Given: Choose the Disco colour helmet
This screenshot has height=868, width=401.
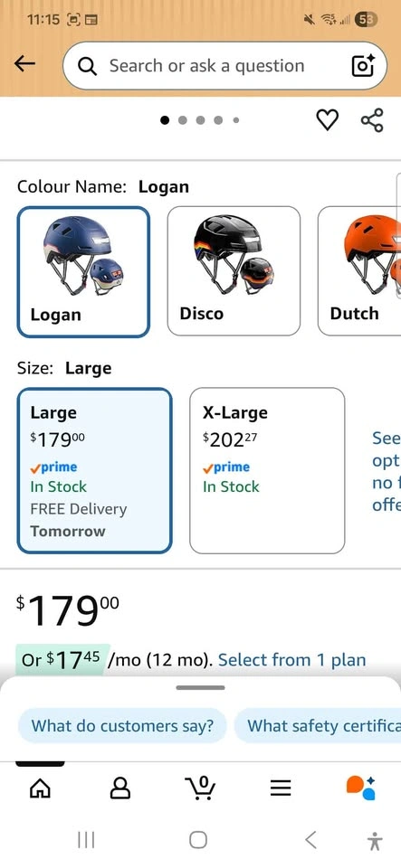Looking at the screenshot, I should (234, 270).
